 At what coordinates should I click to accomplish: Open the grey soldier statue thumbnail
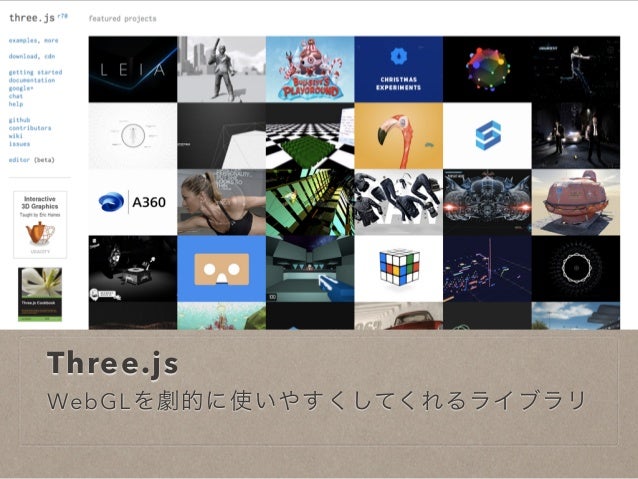coord(221,69)
